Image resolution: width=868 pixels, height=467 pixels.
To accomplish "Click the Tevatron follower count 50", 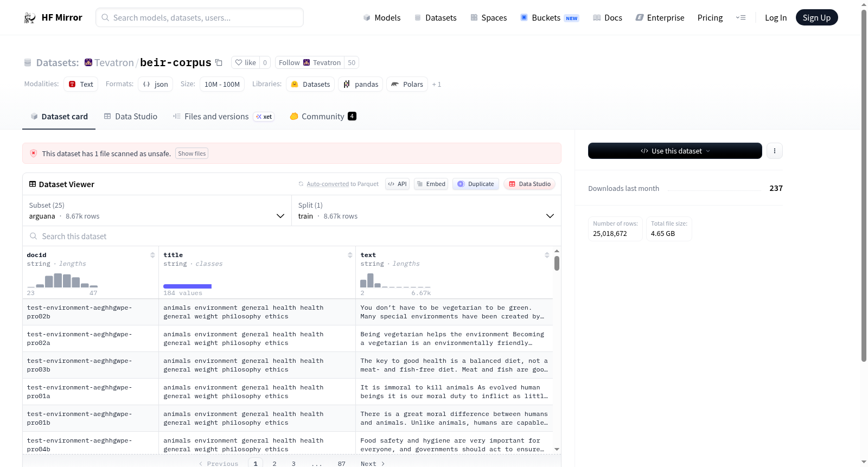I will 352,62.
